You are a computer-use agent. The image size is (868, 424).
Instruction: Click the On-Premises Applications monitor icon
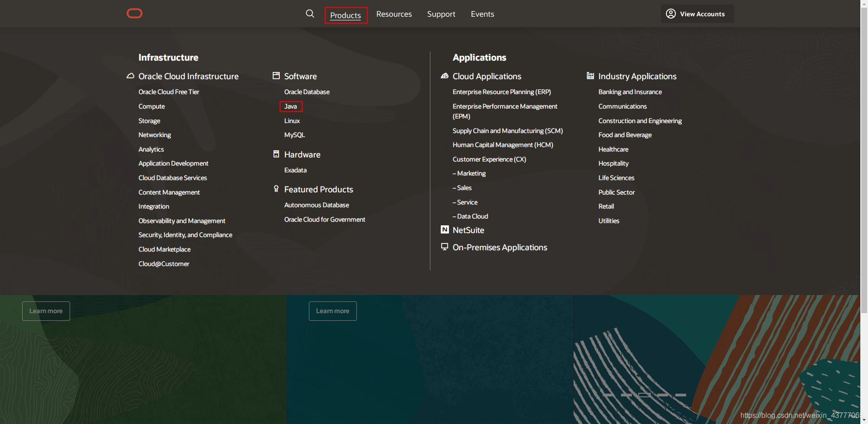(x=445, y=247)
